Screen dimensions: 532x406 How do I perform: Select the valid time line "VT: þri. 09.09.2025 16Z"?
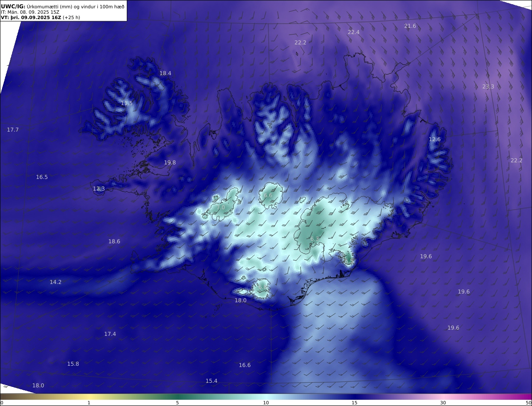[31, 17]
